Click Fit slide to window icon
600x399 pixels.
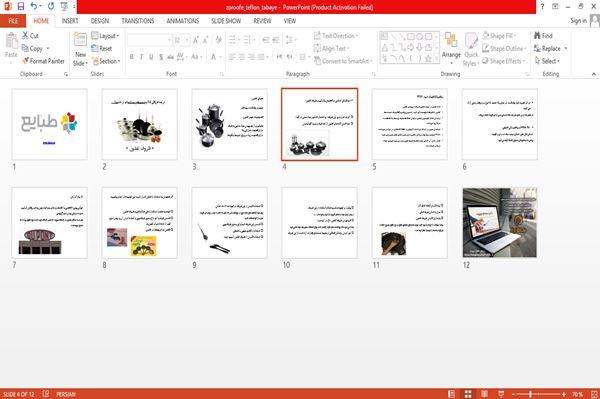(x=594, y=394)
